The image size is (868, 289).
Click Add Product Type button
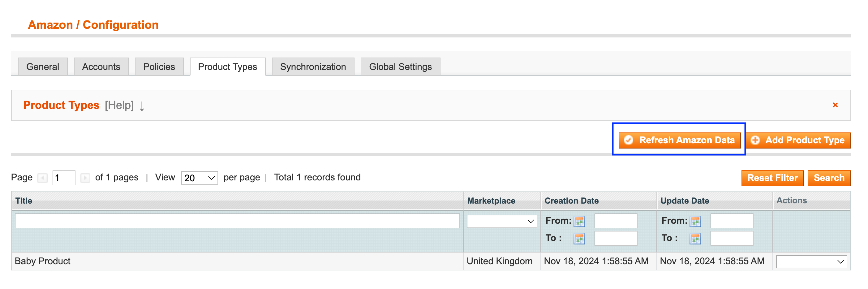[x=799, y=140]
